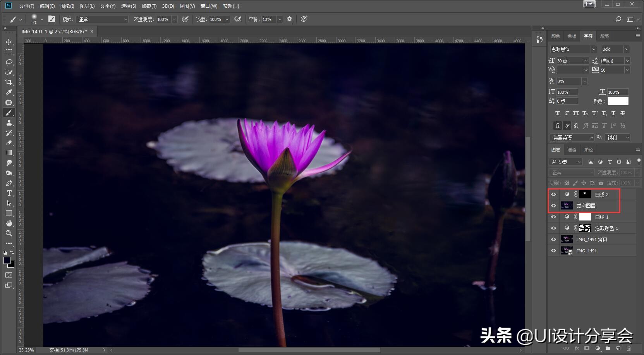The width and height of the screenshot is (644, 355).
Task: Pick the Zoom tool in toolbar
Action: pos(9,233)
